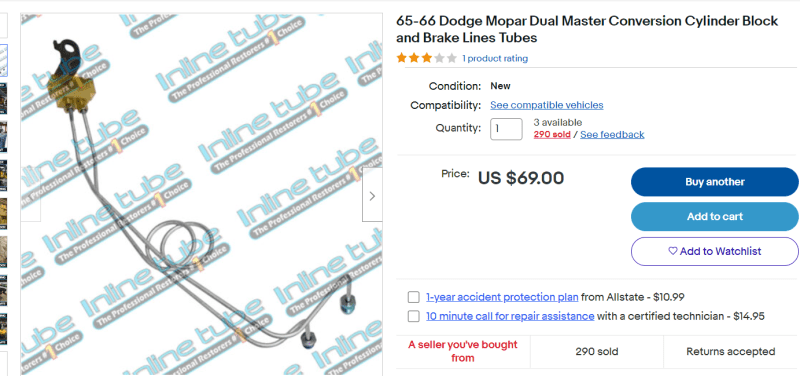Screen dimensions: 800x376
Task: Show the next product image with the arrow
Action: coord(372,196)
